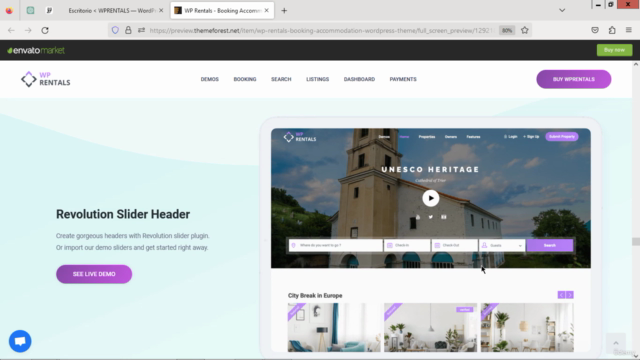
Task: Click Login in the preview header
Action: 511,137
